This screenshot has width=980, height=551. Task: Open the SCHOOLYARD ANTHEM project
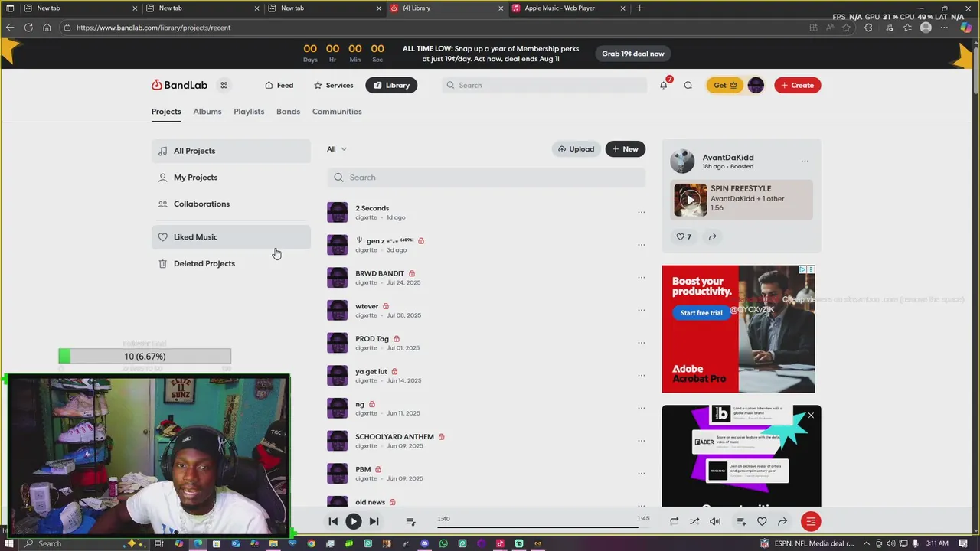point(394,437)
